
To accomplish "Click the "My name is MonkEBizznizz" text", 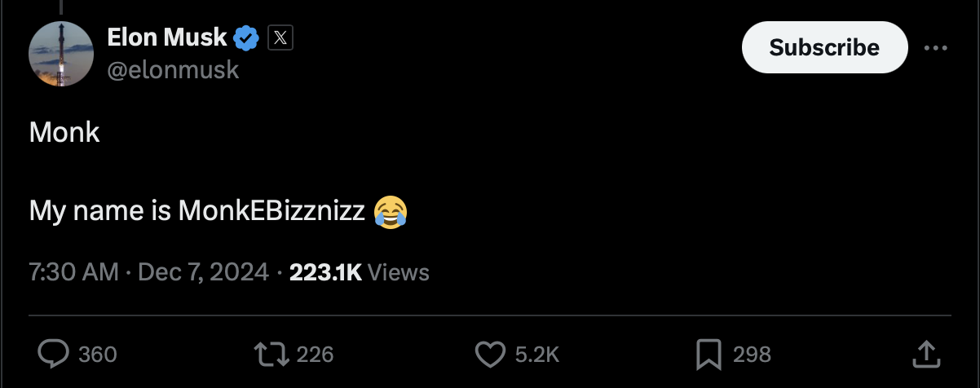I will pyautogui.click(x=196, y=211).
